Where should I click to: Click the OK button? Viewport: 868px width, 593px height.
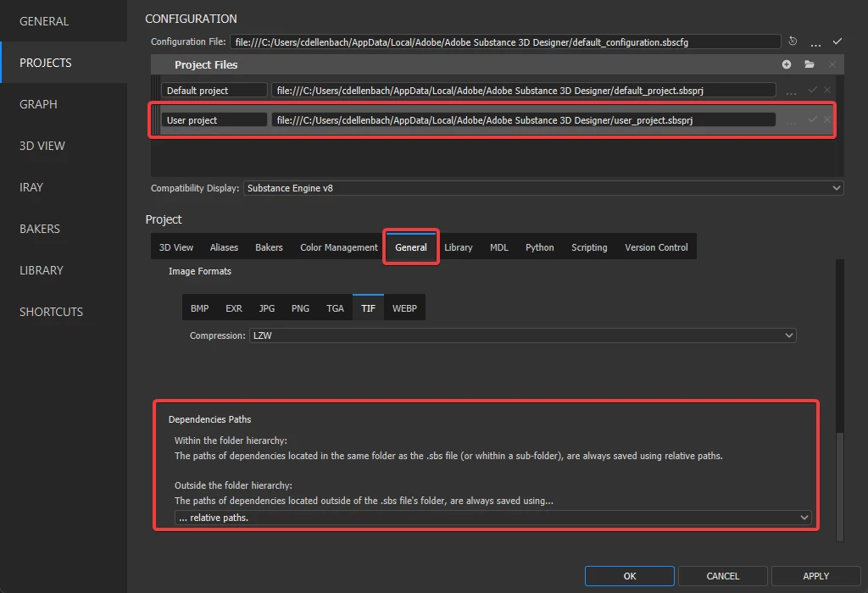point(630,576)
